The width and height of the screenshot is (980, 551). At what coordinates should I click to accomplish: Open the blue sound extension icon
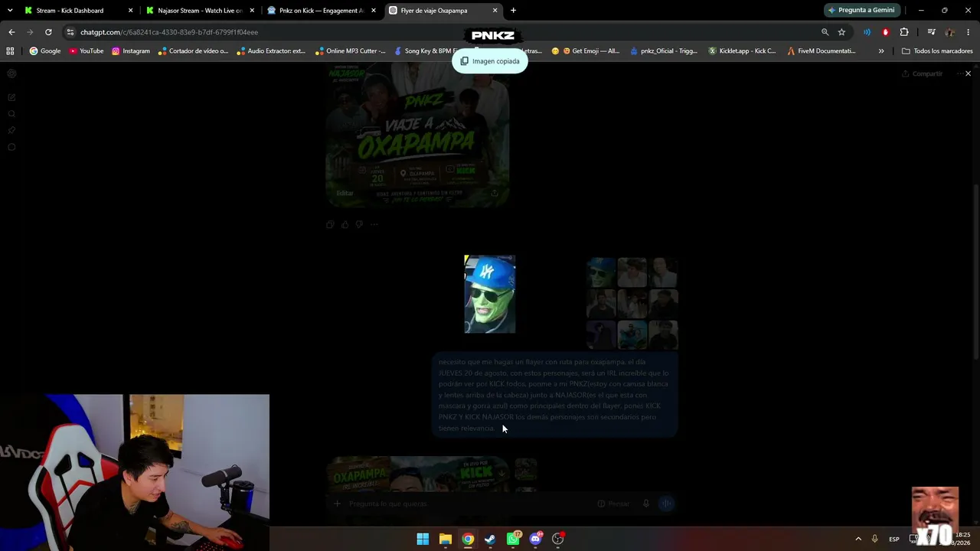pos(867,32)
